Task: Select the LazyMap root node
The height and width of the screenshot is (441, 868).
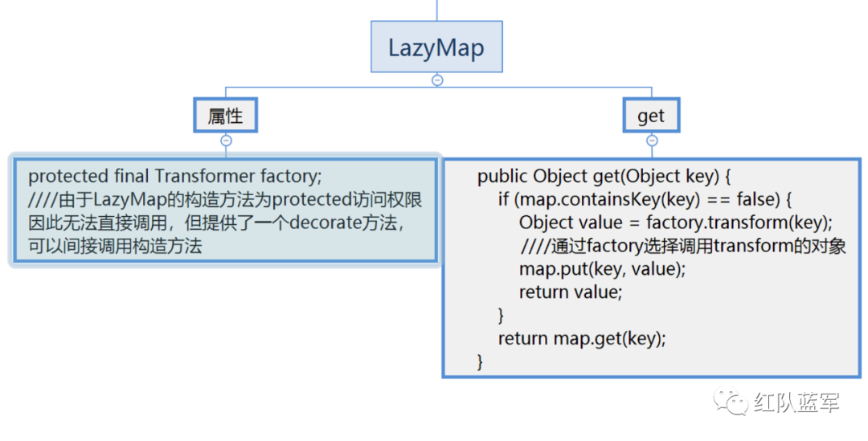Action: click(436, 47)
